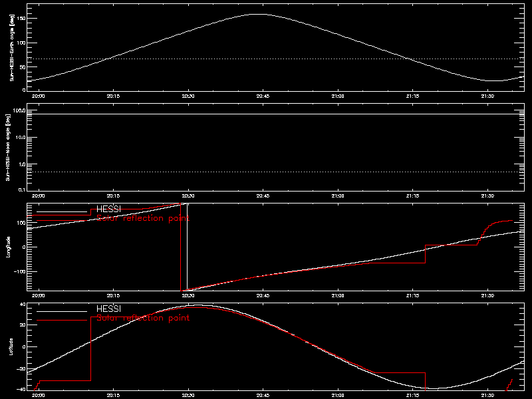Click 20:45 time label under Earth angle plot

click(263, 96)
